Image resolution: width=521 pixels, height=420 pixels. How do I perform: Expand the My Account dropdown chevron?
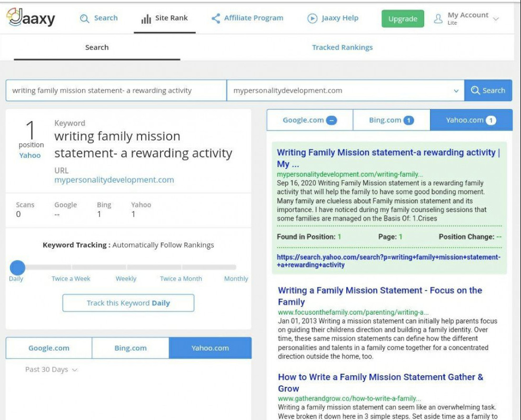point(496,19)
